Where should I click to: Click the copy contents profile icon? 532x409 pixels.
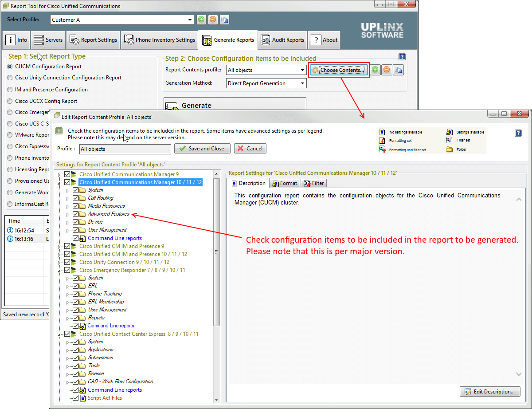pos(398,70)
